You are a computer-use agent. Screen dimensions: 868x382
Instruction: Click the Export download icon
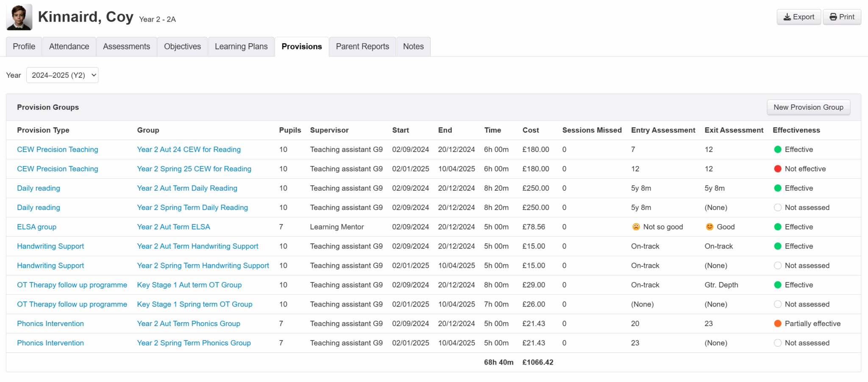787,17
